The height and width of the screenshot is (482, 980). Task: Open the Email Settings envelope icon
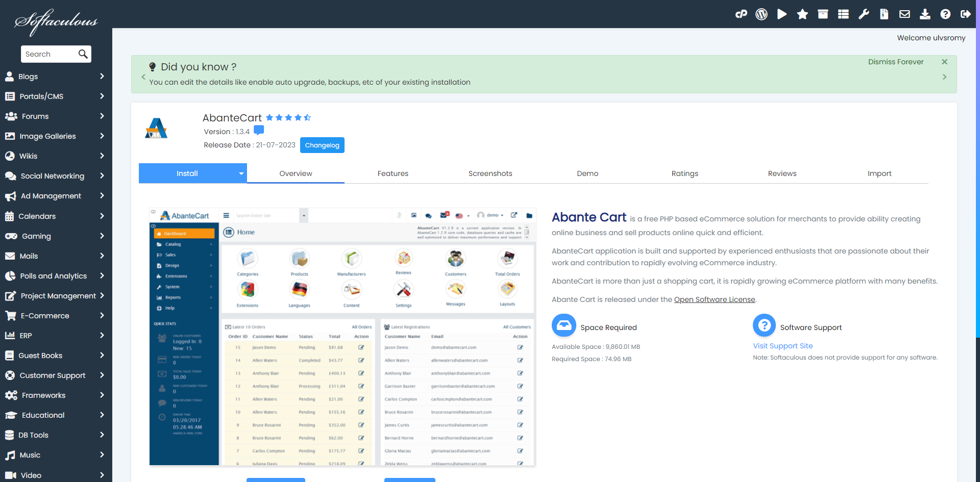pyautogui.click(x=904, y=14)
